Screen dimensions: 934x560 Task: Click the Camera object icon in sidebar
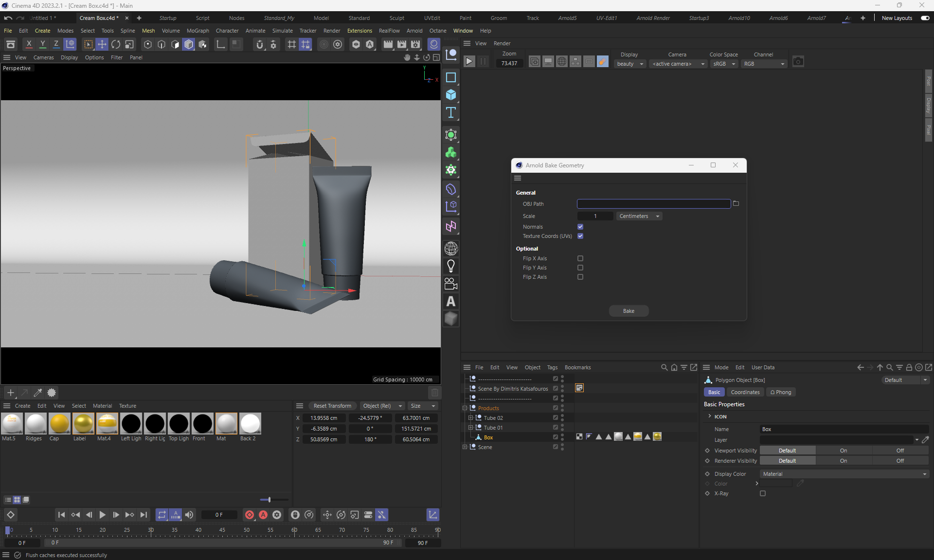tap(450, 284)
